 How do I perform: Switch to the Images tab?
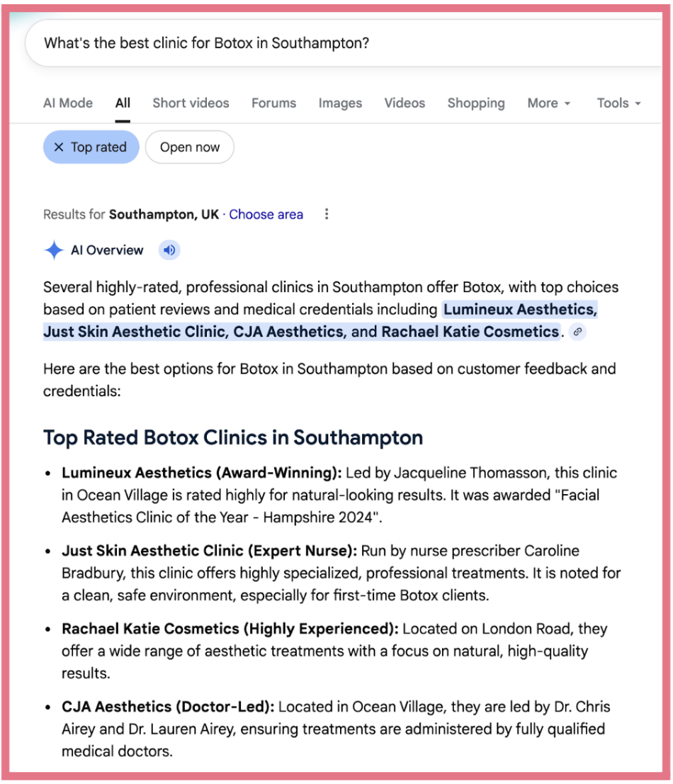coord(340,103)
